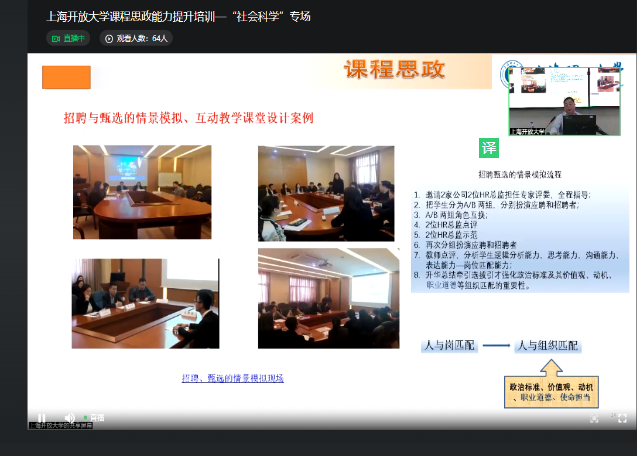
Task: Click the 人与组织匹配 box
Action: (x=548, y=345)
